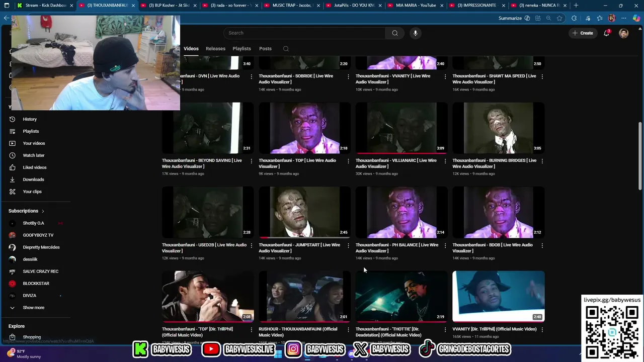Viewport: 644px width, 362px height.
Task: Open video titled VILLIANARC Live Wire Audio Visualizer
Action: pos(397,163)
